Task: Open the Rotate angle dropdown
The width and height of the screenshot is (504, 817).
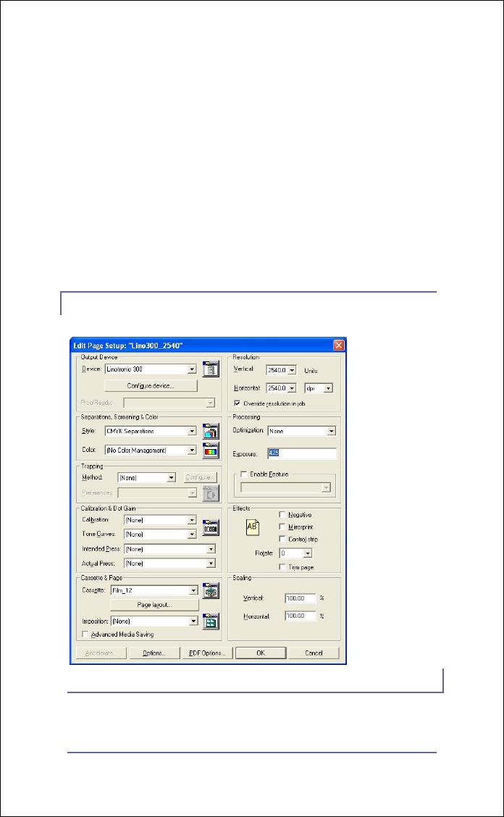Action: [x=295, y=553]
